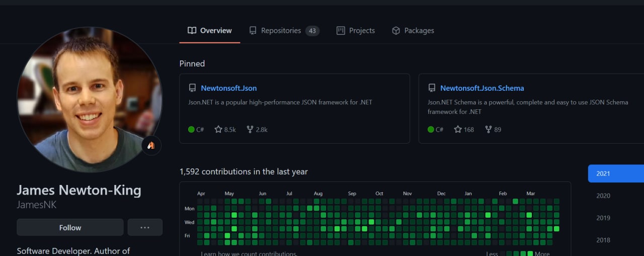This screenshot has width=644, height=256.
Task: Click the fork icon next to 89
Action: 489,130
